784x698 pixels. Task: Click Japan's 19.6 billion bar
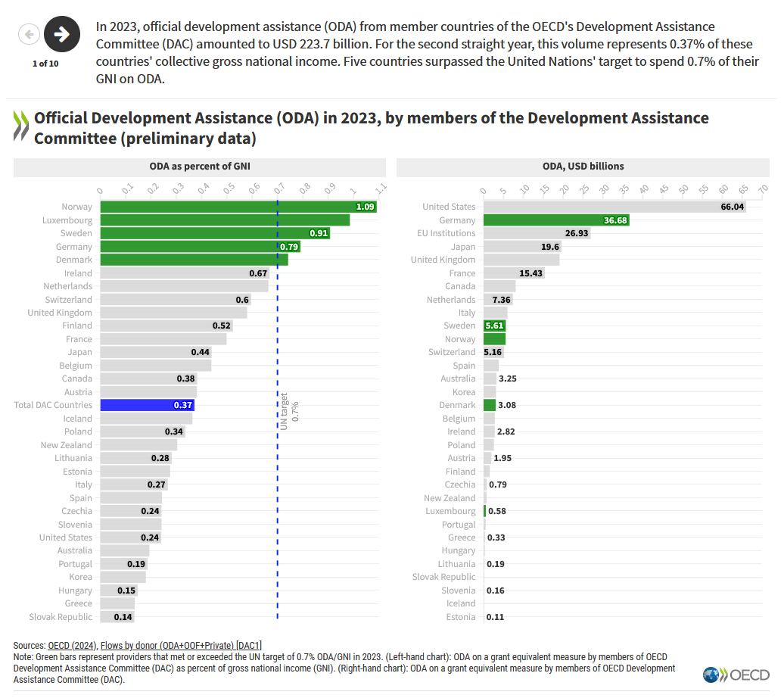[x=522, y=247]
